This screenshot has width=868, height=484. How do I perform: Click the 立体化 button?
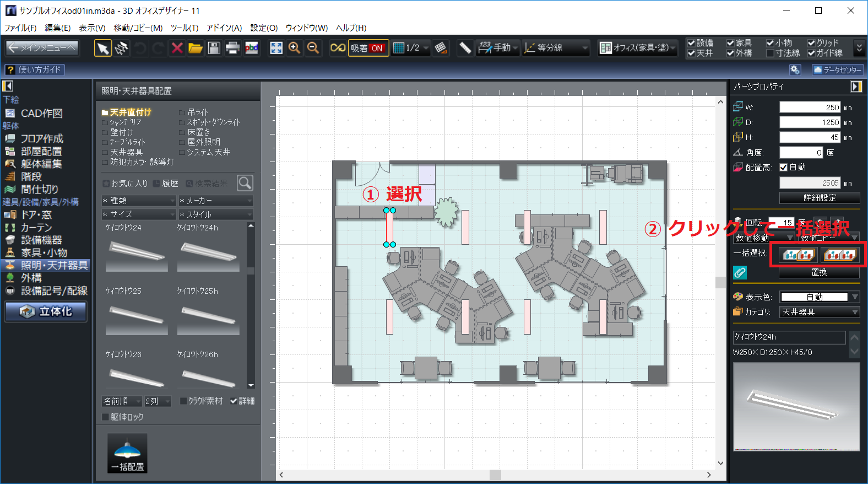point(46,311)
